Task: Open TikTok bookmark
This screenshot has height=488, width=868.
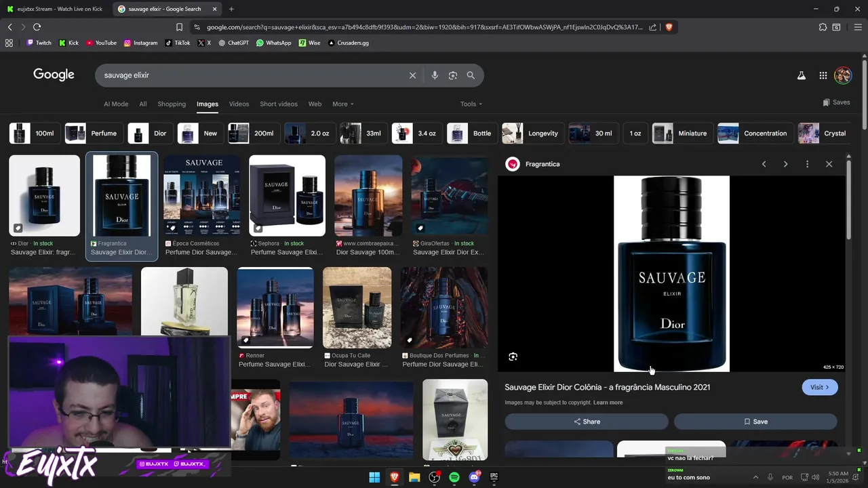Action: 178,43
